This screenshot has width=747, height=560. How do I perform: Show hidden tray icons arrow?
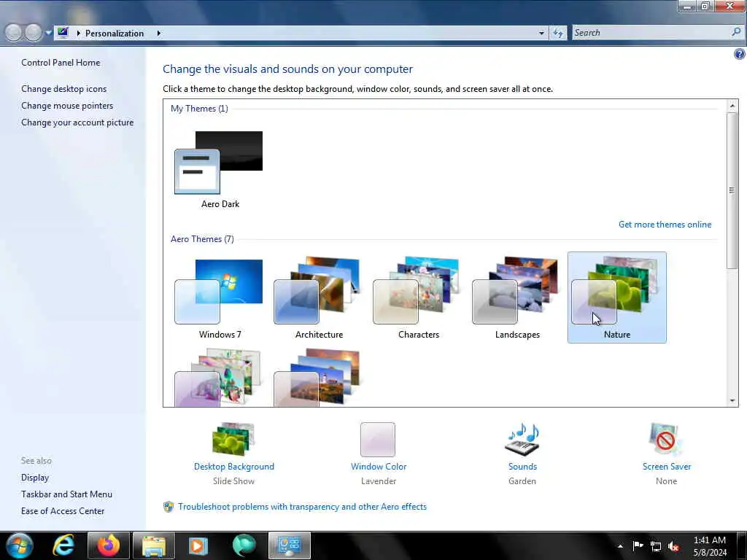coord(620,546)
